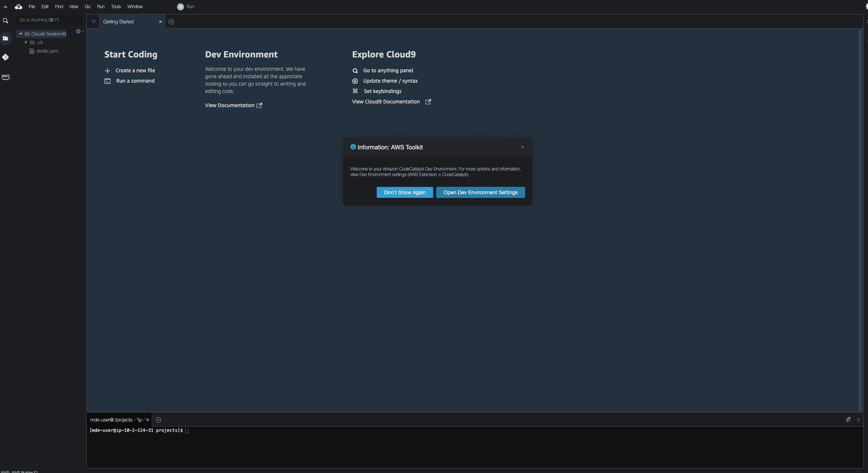Open the Edit menu
Image resolution: width=868 pixels, height=473 pixels.
tap(45, 7)
